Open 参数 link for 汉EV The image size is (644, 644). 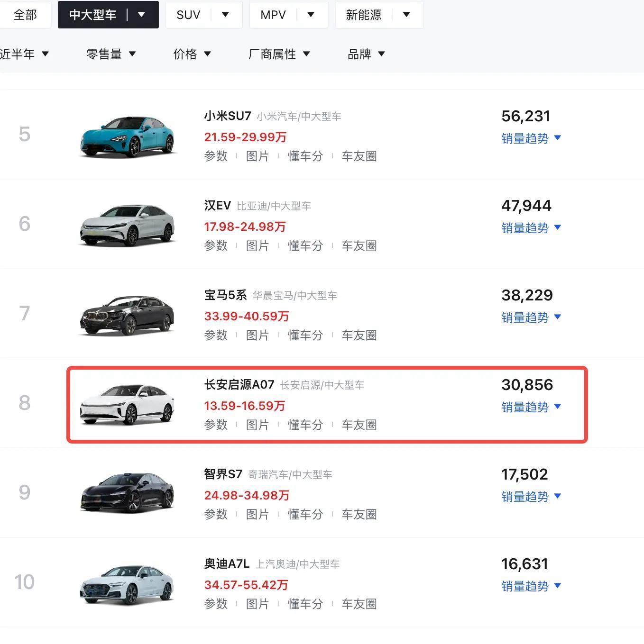(x=216, y=245)
